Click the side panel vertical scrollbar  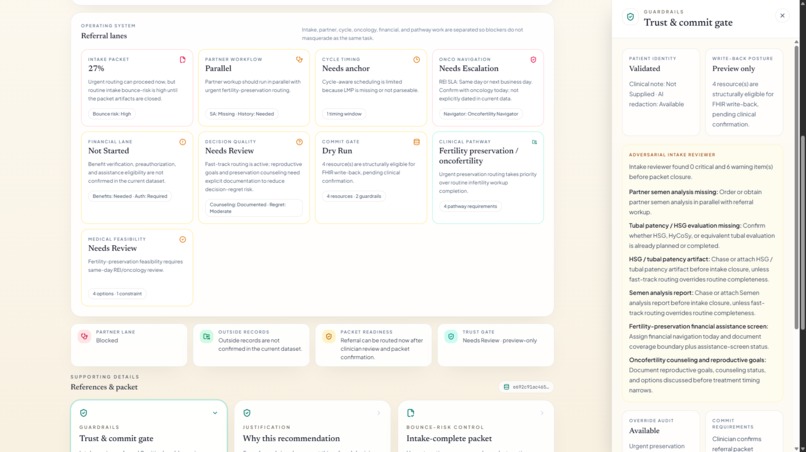tap(796, 188)
